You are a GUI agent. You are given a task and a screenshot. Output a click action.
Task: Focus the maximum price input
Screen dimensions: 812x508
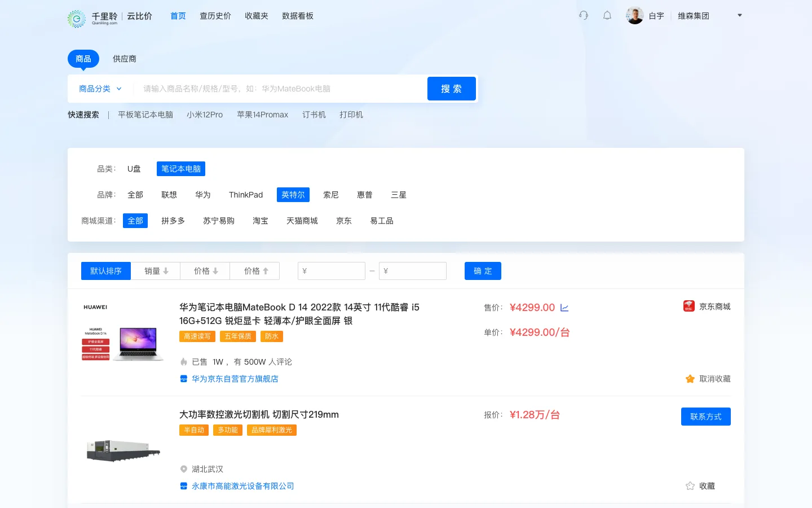(413, 271)
